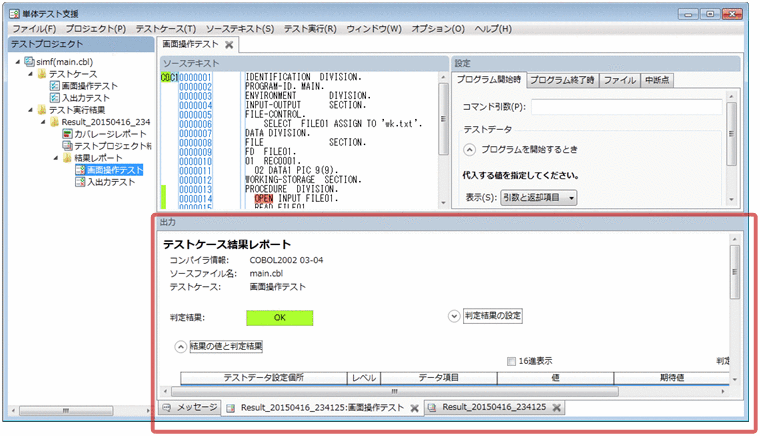This screenshot has height=436, width=760.
Task: Click the settings panel vertical scrollbar
Action: [x=731, y=148]
